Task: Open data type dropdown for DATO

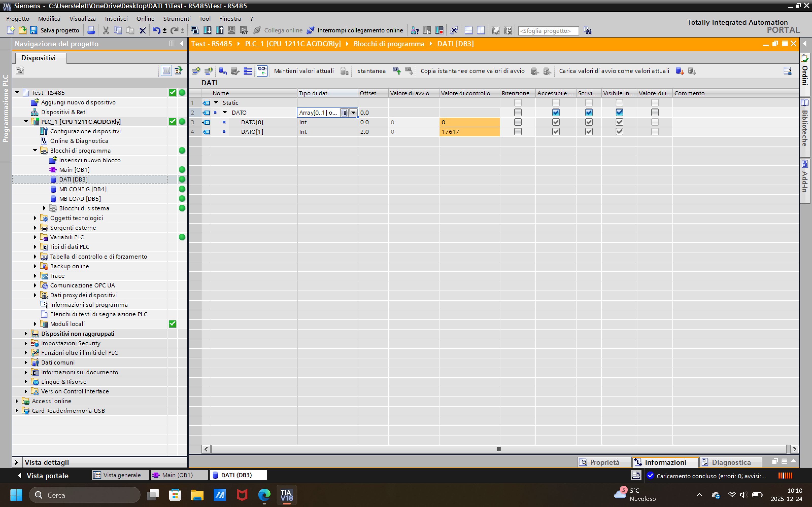Action: tap(353, 113)
